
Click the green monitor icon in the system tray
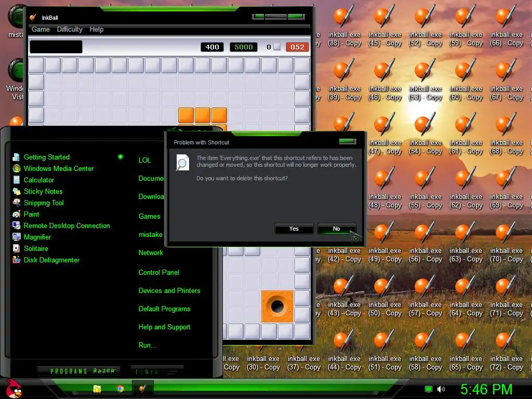click(x=429, y=389)
